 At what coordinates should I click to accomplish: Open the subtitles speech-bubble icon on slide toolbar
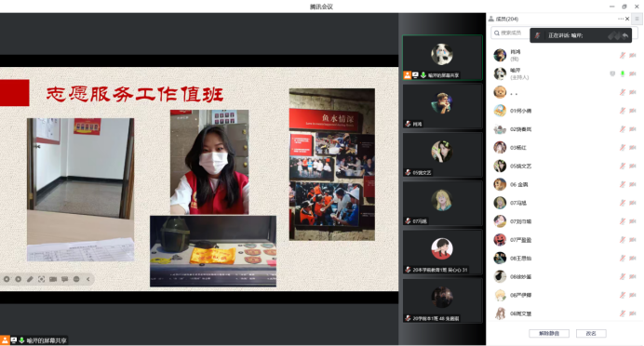click(x=64, y=279)
